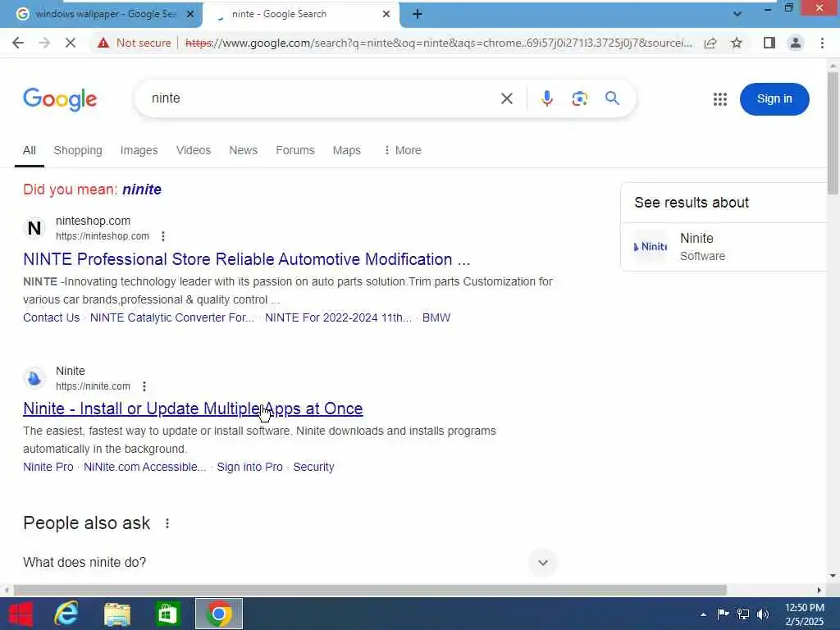The width and height of the screenshot is (840, 630).
Task: Open the Action Center flag icon
Action: [x=723, y=614]
